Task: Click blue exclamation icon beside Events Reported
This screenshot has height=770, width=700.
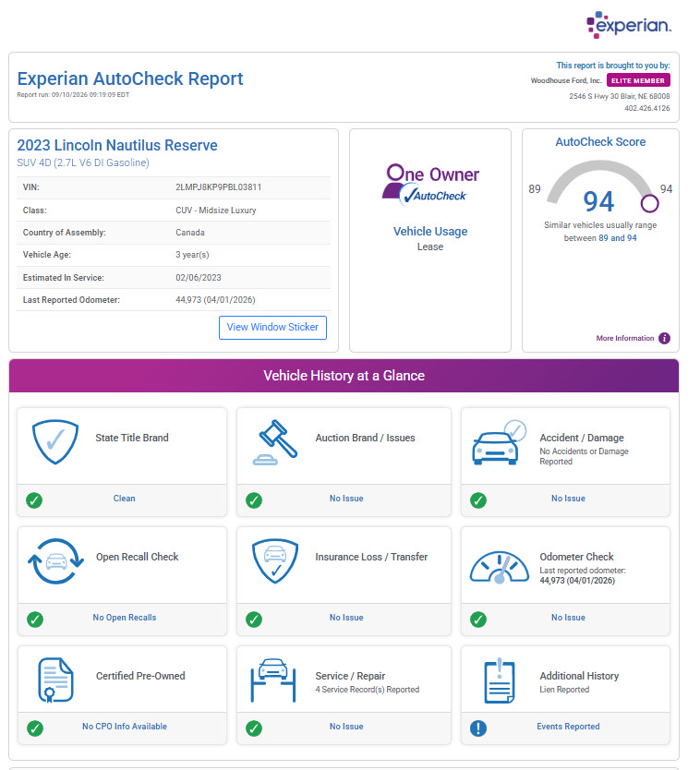Action: coord(478,728)
